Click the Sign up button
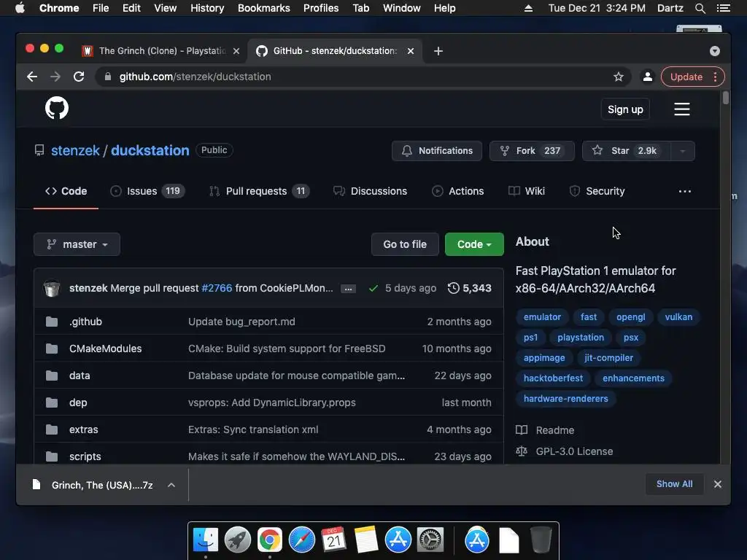Screen dimensions: 747x560 click(625, 109)
